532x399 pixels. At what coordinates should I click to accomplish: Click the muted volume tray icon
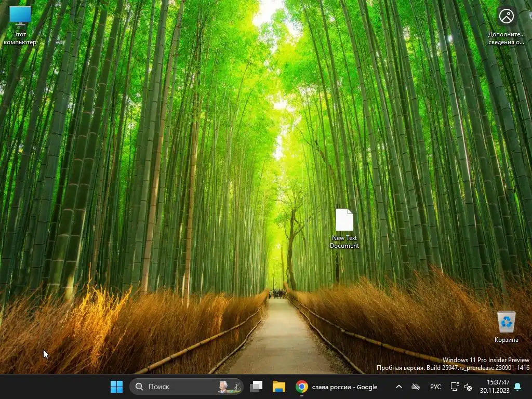click(x=468, y=387)
